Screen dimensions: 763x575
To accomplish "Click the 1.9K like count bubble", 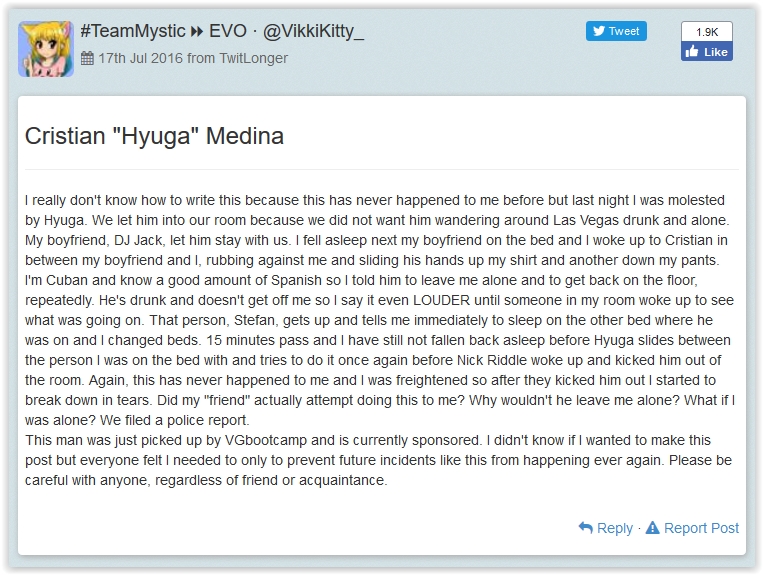I will pos(706,32).
